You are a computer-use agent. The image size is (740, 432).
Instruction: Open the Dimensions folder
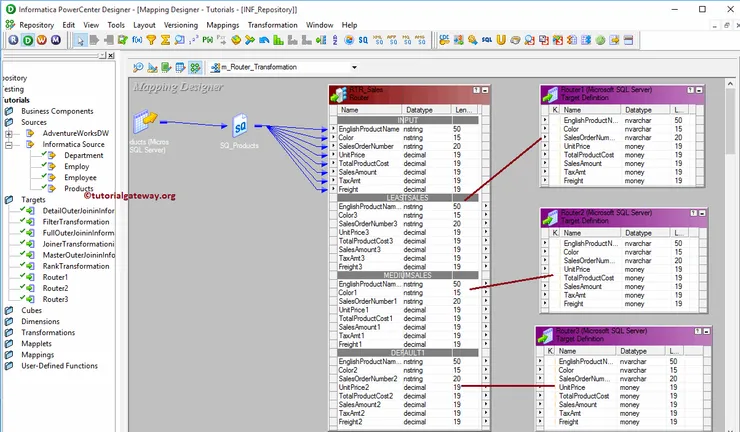pyautogui.click(x=40, y=322)
